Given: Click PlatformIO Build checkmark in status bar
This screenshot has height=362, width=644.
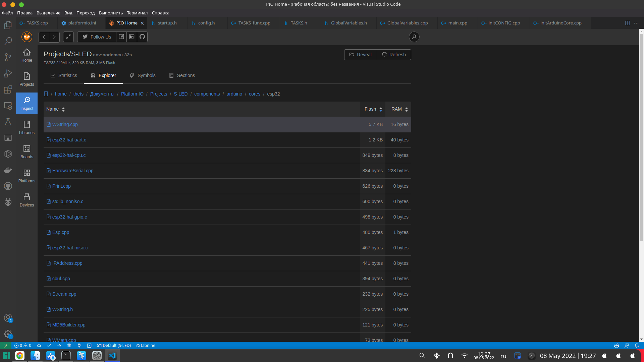Looking at the screenshot, I should click(49, 346).
